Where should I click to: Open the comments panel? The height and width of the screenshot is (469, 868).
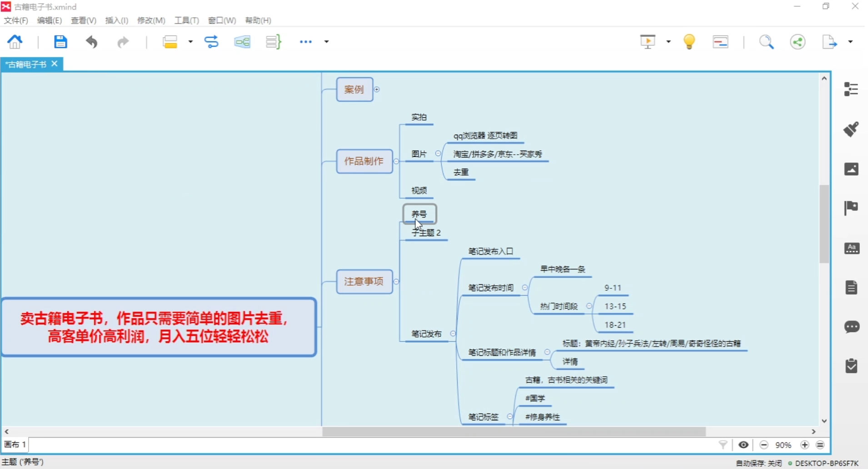click(x=851, y=327)
